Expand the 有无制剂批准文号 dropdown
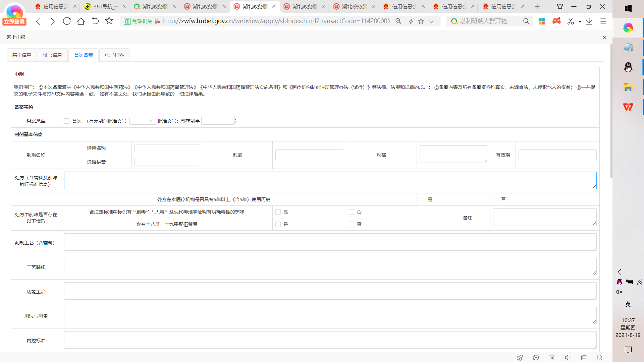The height and width of the screenshot is (362, 644). tap(143, 121)
